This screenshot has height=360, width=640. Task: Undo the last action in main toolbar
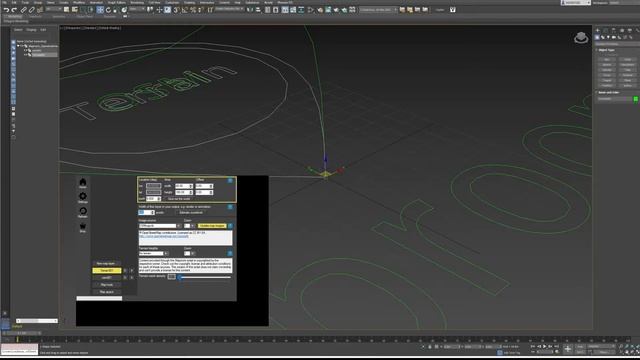click(x=7, y=10)
